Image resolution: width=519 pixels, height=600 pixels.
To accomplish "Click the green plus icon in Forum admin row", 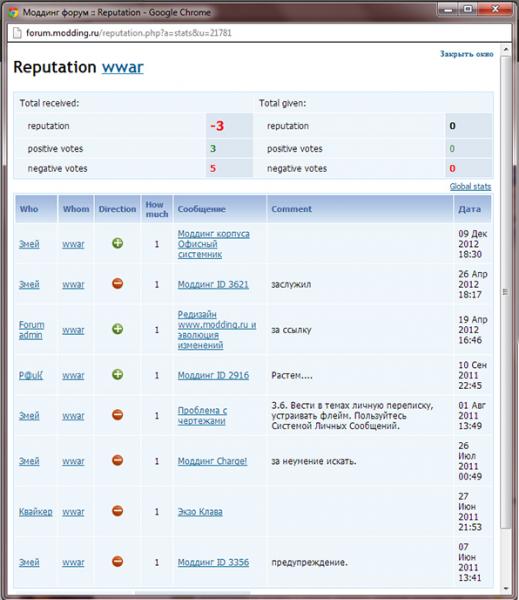I will pos(118,329).
